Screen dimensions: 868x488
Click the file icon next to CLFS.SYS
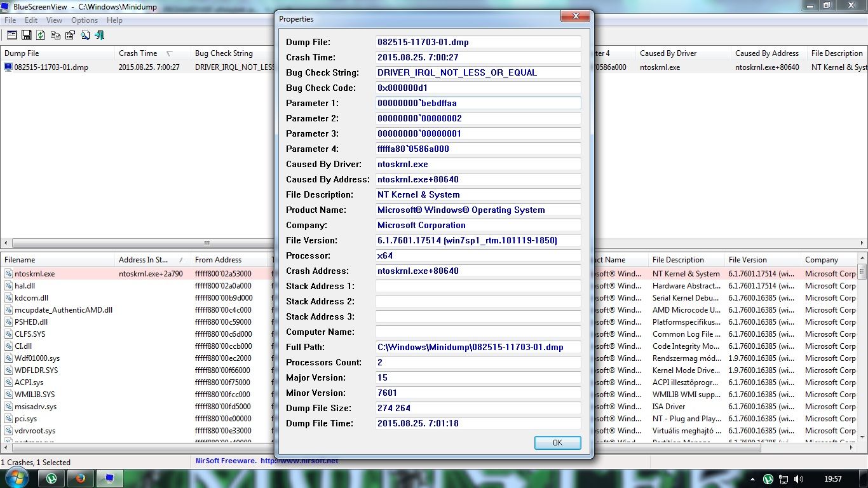(8, 334)
